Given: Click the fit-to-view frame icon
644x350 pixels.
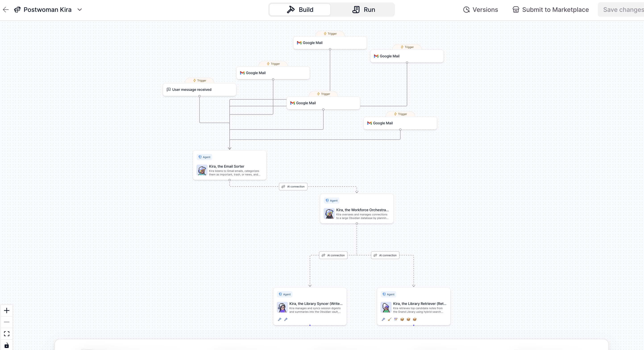Looking at the screenshot, I should pyautogui.click(x=7, y=334).
